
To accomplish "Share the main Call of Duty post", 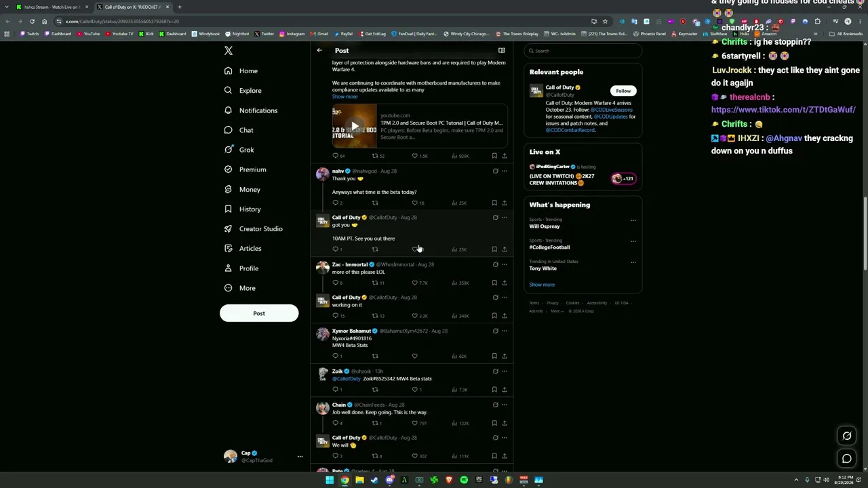I will (x=505, y=156).
